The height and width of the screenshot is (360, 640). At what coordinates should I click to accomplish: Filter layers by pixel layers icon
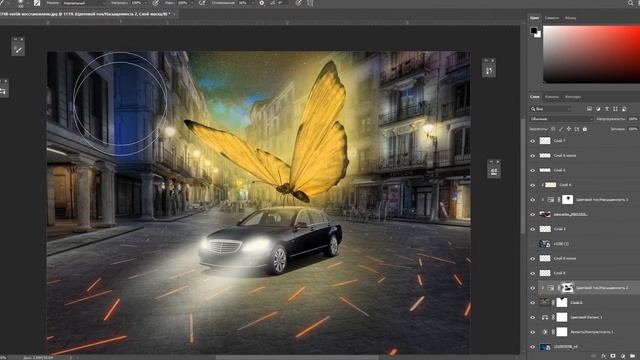point(589,109)
